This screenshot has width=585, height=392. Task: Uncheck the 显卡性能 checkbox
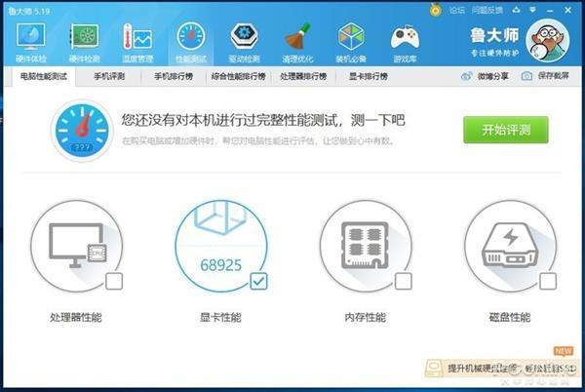click(258, 283)
